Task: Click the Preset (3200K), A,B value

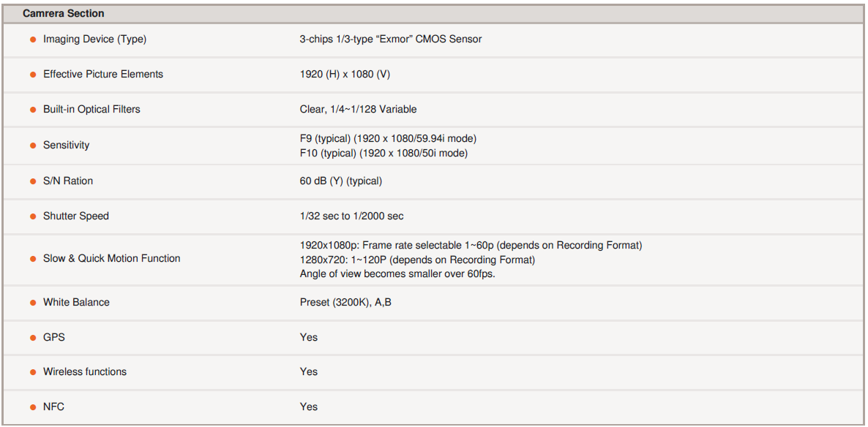Action: pyautogui.click(x=345, y=302)
